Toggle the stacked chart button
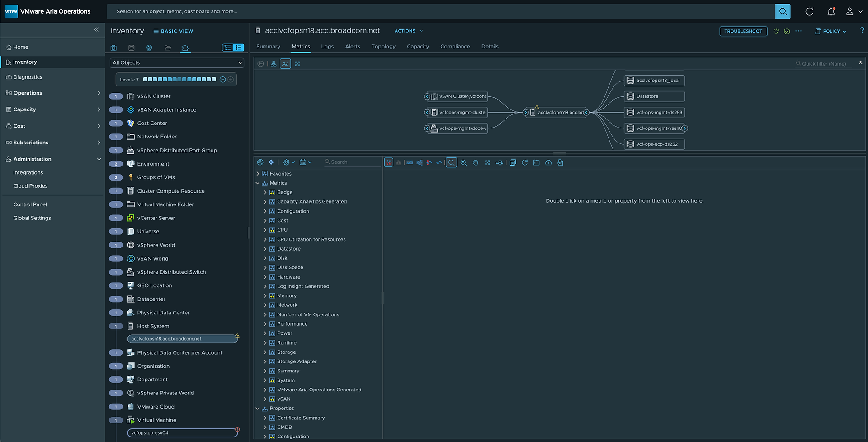Screen dimensions: 868x442 (399, 162)
